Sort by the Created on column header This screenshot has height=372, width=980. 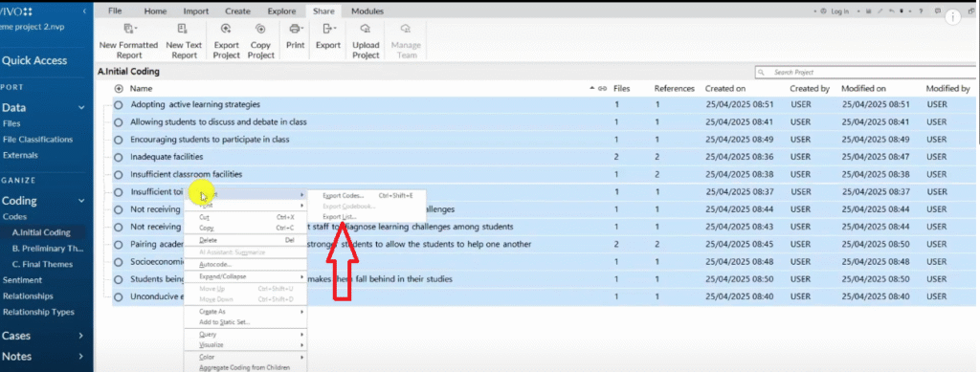point(725,89)
